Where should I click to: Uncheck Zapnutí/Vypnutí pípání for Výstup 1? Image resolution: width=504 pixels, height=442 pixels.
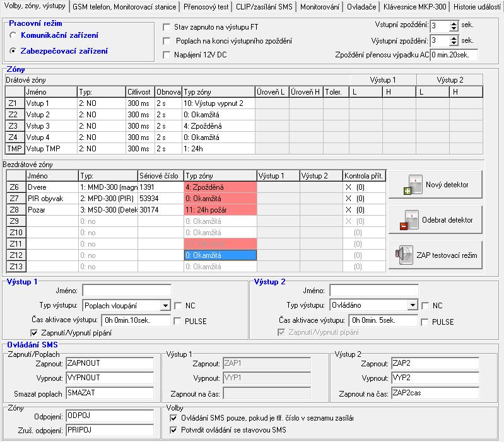click(x=34, y=333)
